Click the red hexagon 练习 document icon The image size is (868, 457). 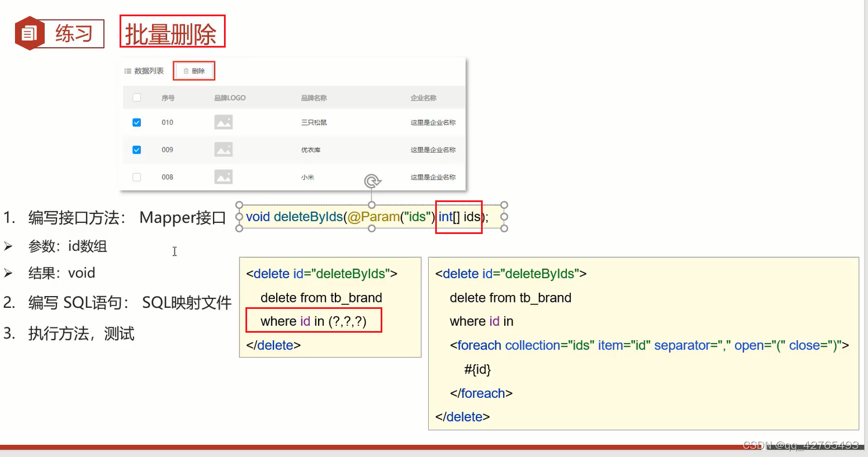point(29,33)
